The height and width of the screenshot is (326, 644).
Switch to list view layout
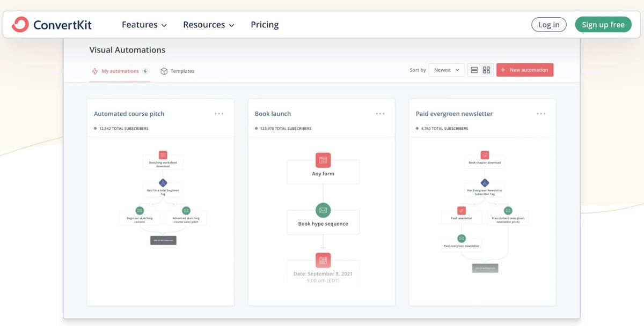(474, 70)
